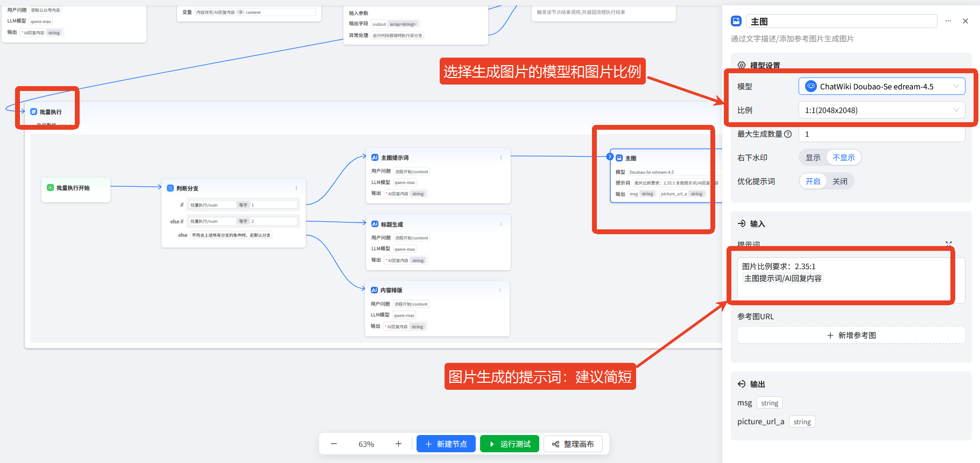Click 新建节点 button
The width and height of the screenshot is (980, 463).
coord(446,444)
